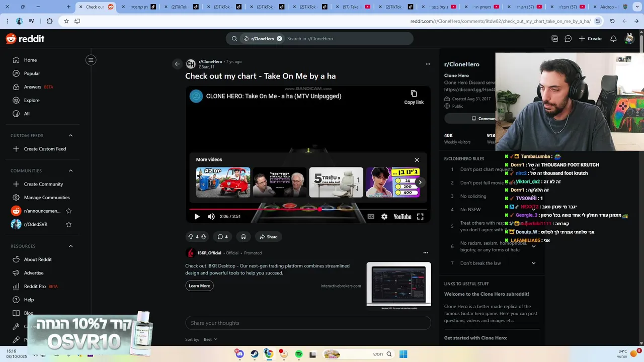Open the 5 TRIỆU chair suggested video
This screenshot has height=362, width=644.
(x=336, y=183)
